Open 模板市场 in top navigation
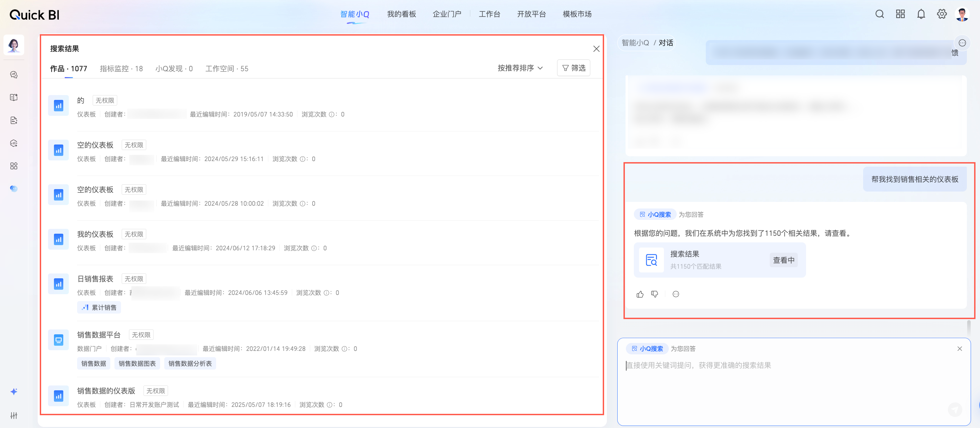 click(577, 14)
